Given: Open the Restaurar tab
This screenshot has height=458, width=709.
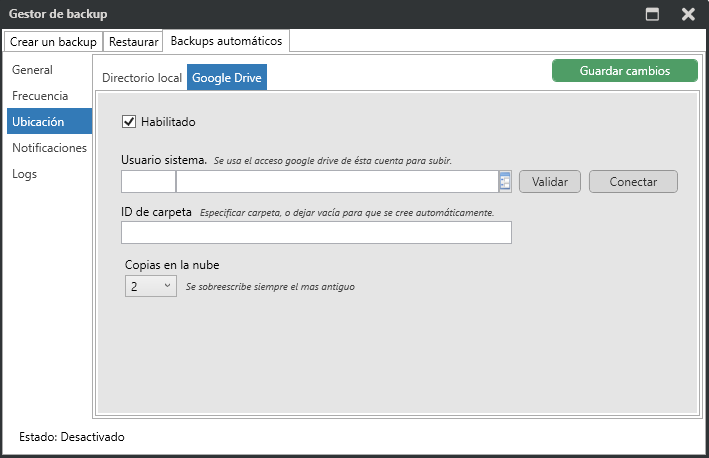Looking at the screenshot, I should point(133,42).
